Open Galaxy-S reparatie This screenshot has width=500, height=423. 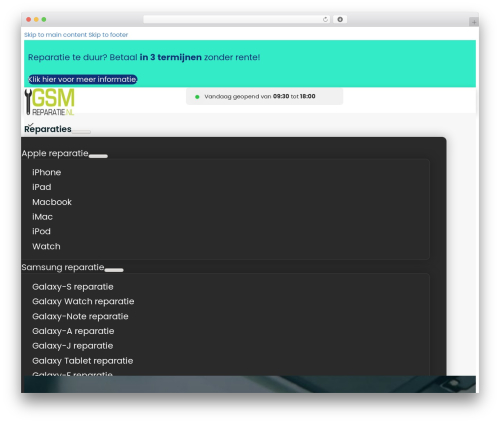pyautogui.click(x=73, y=287)
